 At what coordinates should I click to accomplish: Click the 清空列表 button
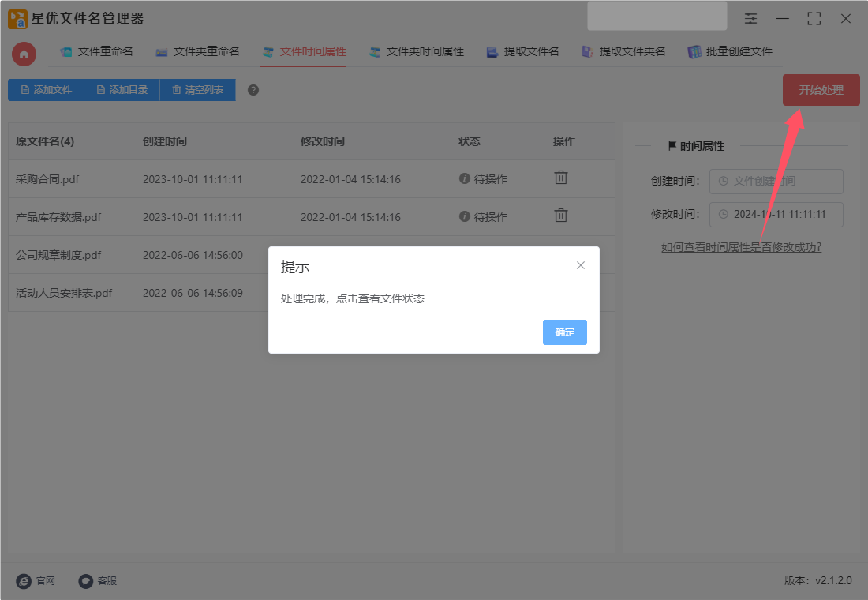(x=197, y=90)
